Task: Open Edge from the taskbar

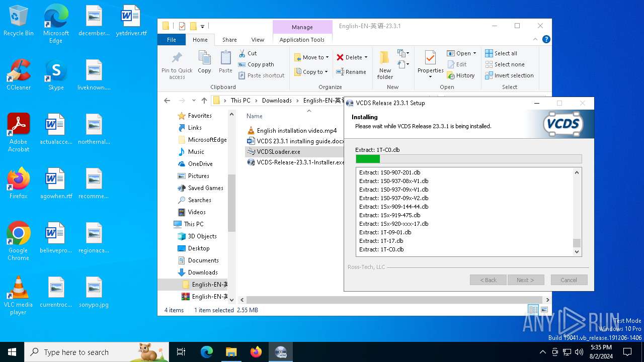Action: point(207,352)
